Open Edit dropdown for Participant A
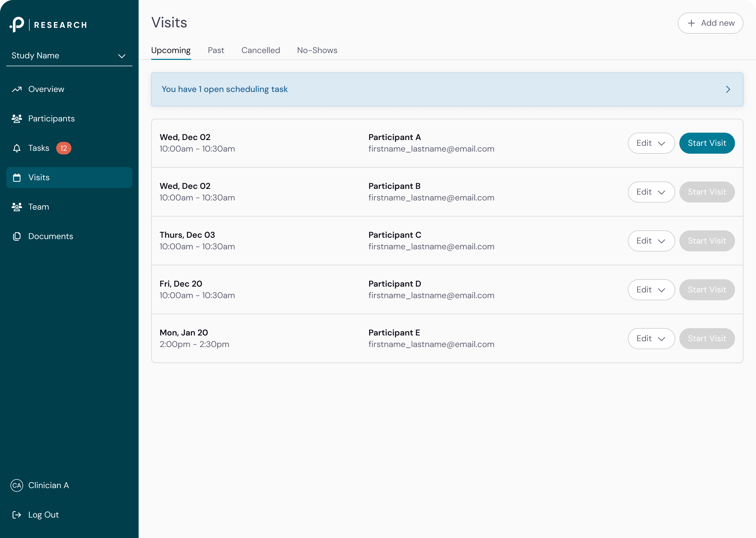This screenshot has width=756, height=538. point(651,143)
